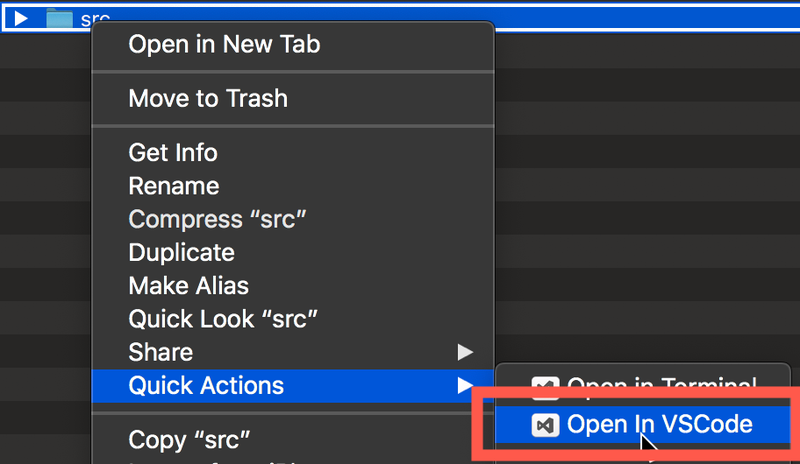800x464 pixels.
Task: Select Compress "src"
Action: click(217, 219)
